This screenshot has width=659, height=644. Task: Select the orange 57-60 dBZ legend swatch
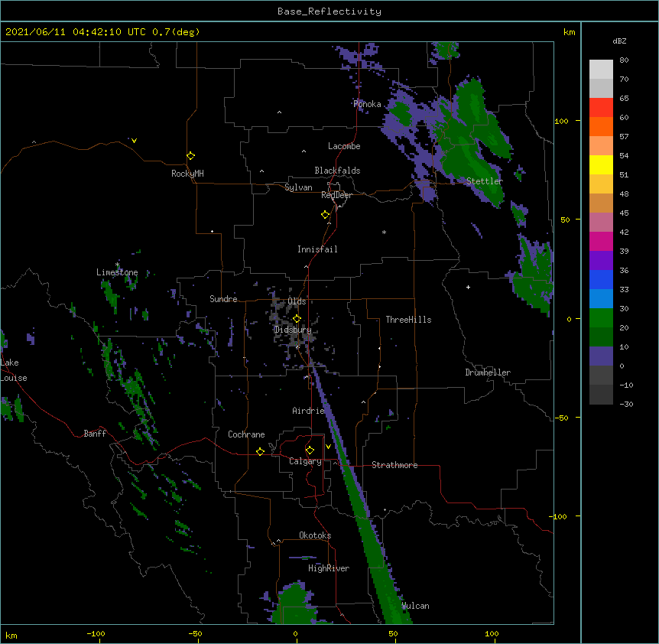click(601, 126)
